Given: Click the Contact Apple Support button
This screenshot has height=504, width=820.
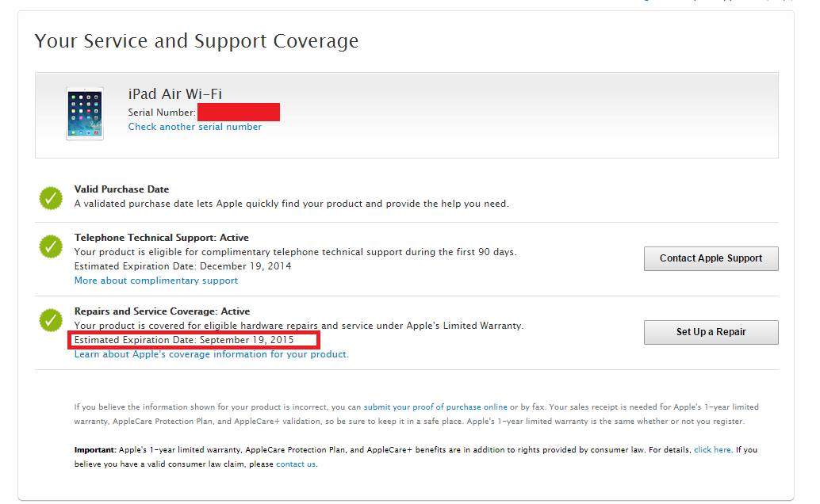Looking at the screenshot, I should [x=711, y=258].
